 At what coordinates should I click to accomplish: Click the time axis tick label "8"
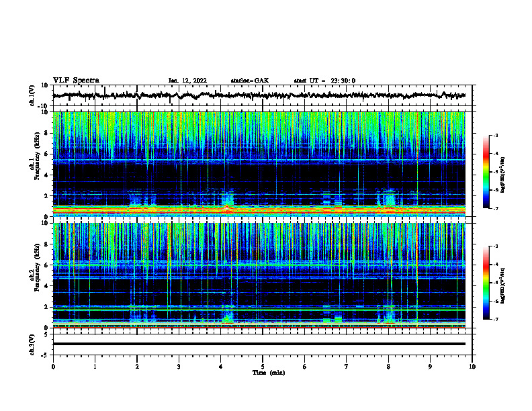click(x=388, y=367)
